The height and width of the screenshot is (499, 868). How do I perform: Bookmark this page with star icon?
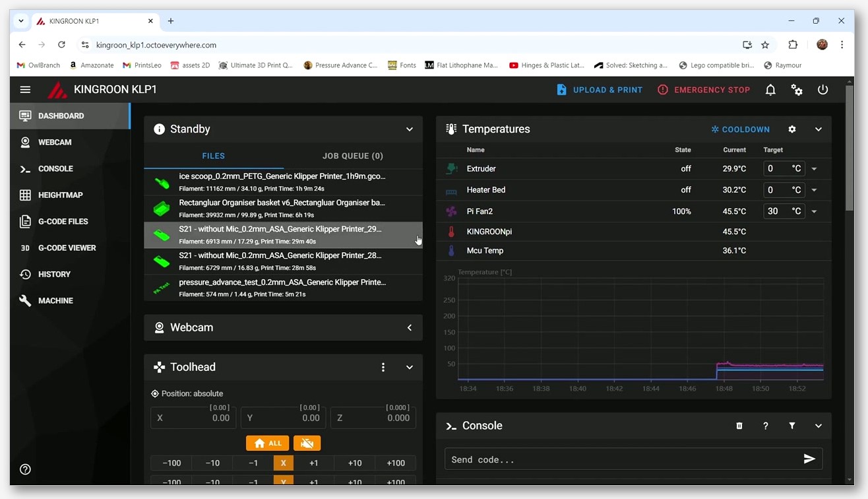click(765, 45)
